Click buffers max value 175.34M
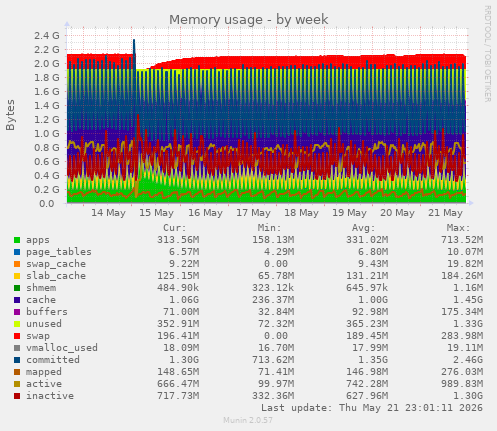Screen dimensions: 497x431 pyautogui.click(x=462, y=312)
